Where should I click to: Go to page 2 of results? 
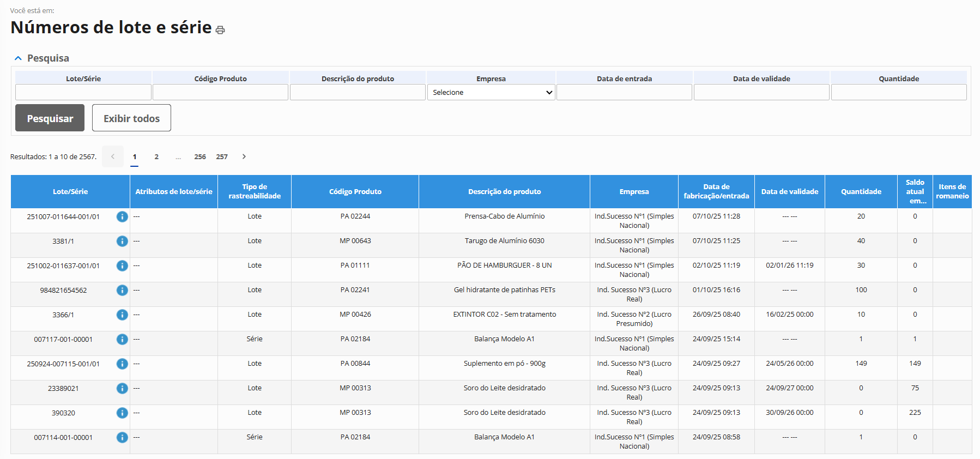tap(156, 156)
